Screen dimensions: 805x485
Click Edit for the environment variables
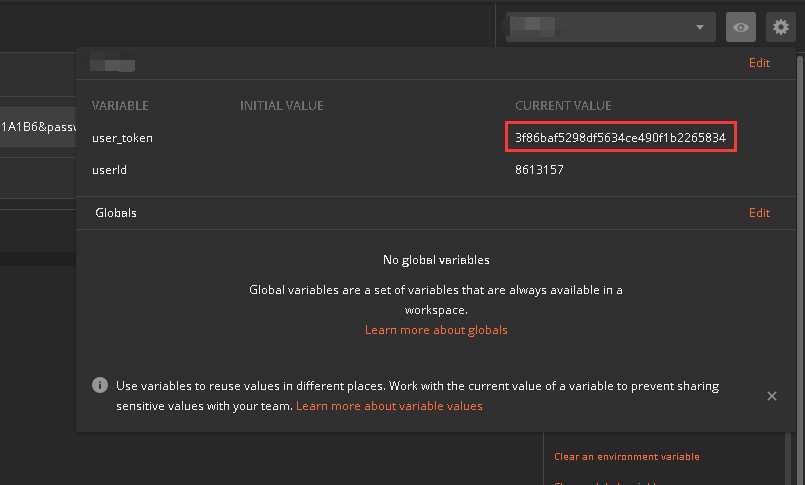coord(759,63)
